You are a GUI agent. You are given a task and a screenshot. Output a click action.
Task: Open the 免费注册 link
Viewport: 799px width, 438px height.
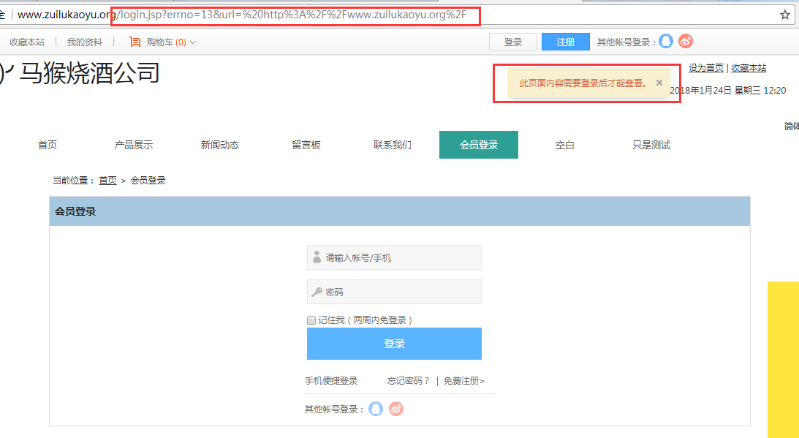[x=463, y=381]
